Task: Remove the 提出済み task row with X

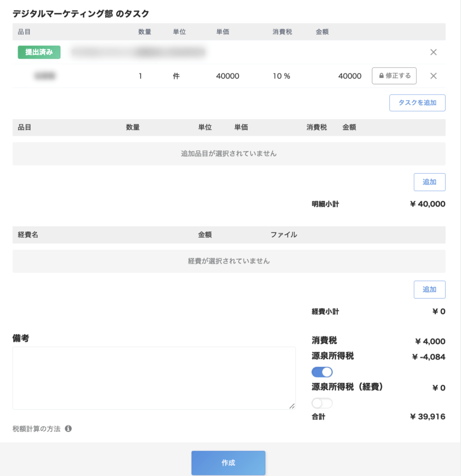Action: click(433, 52)
